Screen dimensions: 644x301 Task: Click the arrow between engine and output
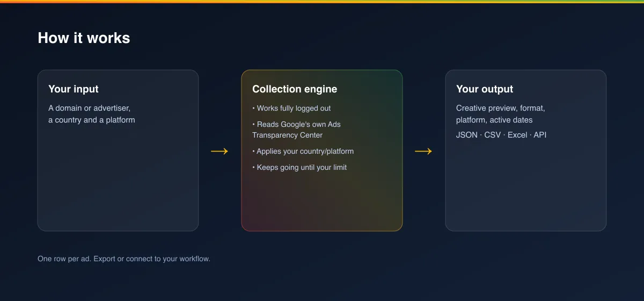pos(423,152)
